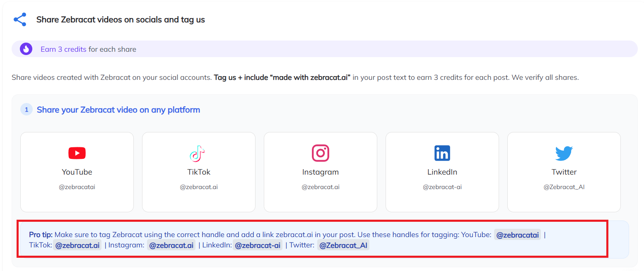Copy the YouTube @zebracatai chip in Pro tip
The height and width of the screenshot is (271, 644).
518,235
